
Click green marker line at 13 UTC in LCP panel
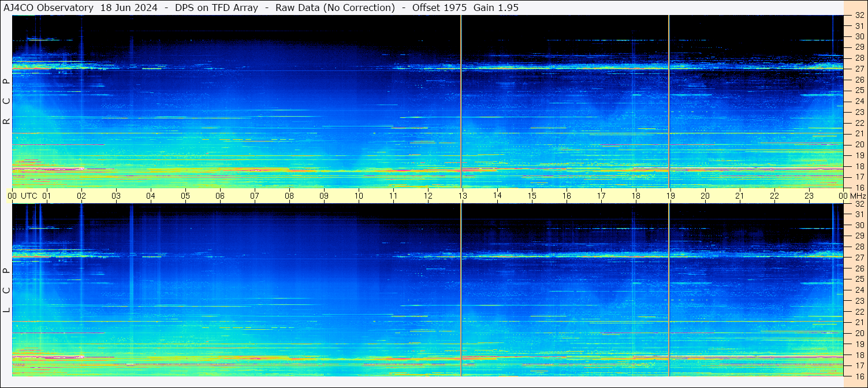(461, 290)
